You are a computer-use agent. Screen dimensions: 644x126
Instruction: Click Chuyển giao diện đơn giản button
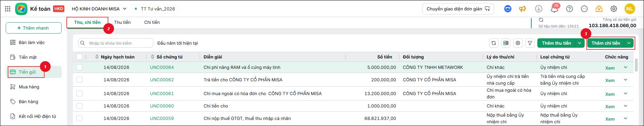458,9
